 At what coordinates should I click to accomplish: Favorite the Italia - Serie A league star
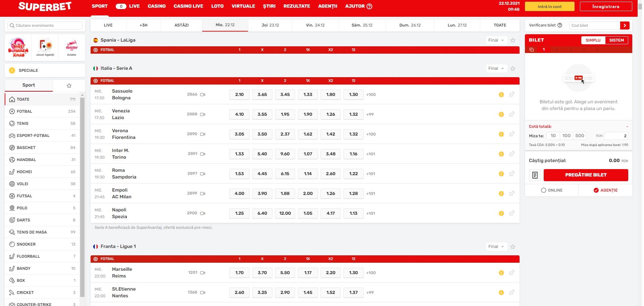[513, 68]
